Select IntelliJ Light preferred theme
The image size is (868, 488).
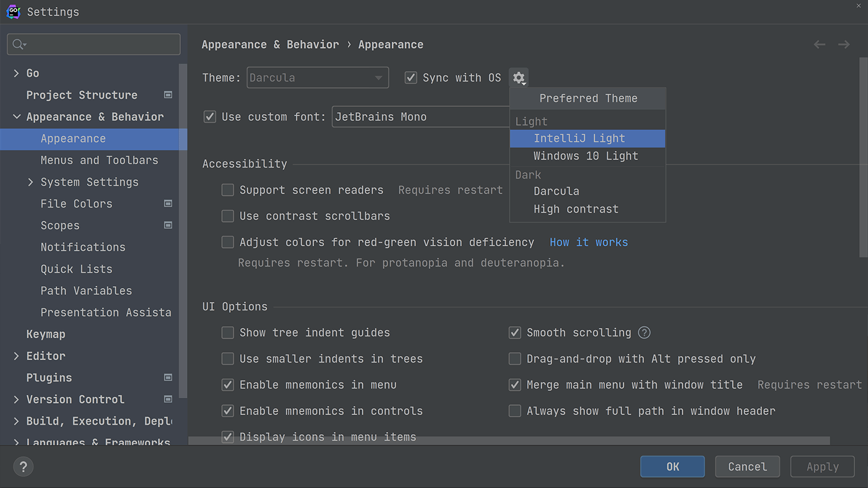point(587,139)
